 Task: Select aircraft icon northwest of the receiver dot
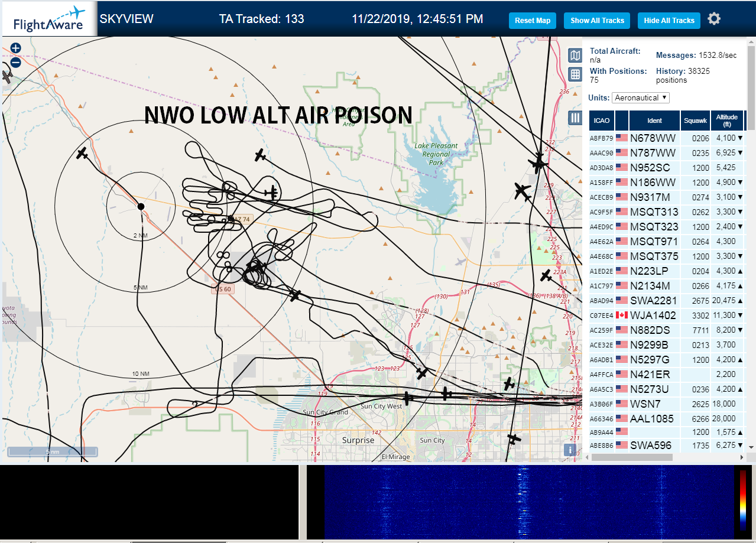coord(82,154)
